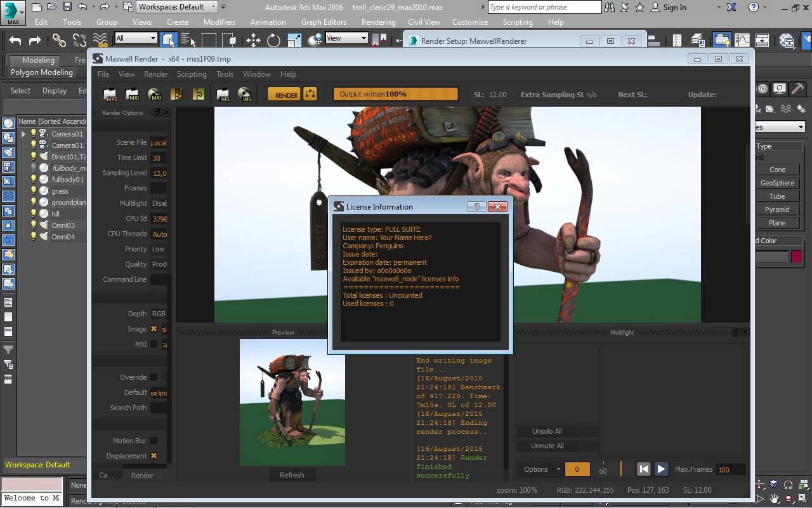Image resolution: width=812 pixels, height=508 pixels.
Task: Click the Save File floppy icon
Action: point(67,7)
